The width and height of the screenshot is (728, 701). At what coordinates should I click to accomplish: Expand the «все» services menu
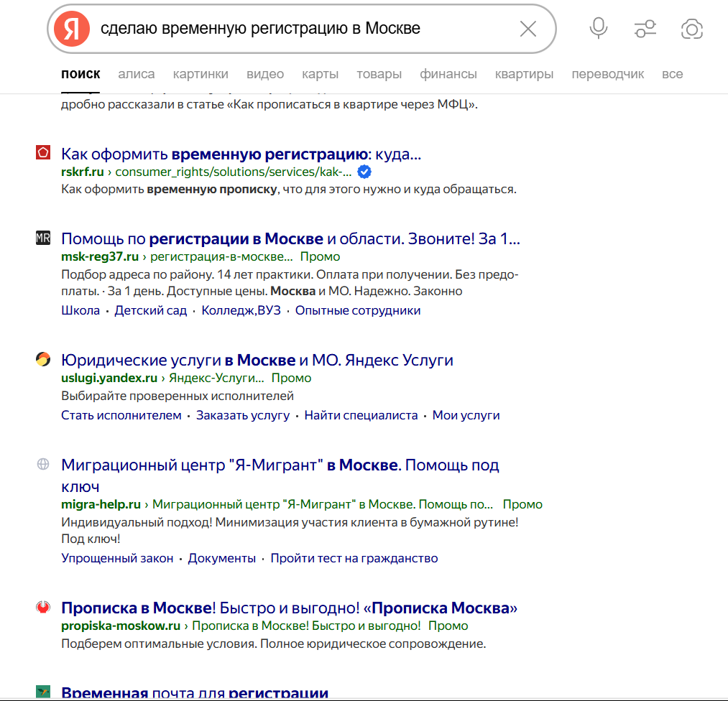click(x=672, y=74)
